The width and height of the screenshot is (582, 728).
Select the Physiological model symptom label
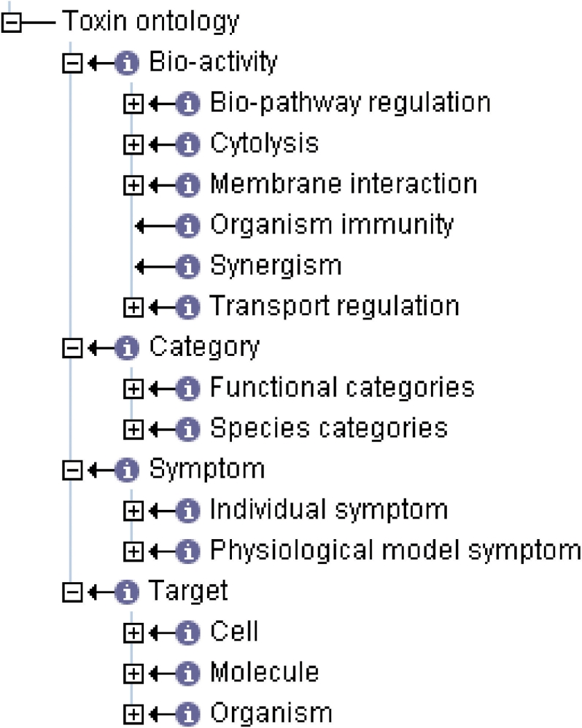[x=395, y=551]
